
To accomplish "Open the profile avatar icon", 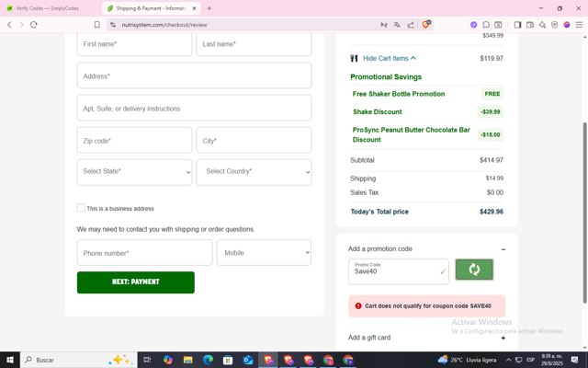I will 567,25.
